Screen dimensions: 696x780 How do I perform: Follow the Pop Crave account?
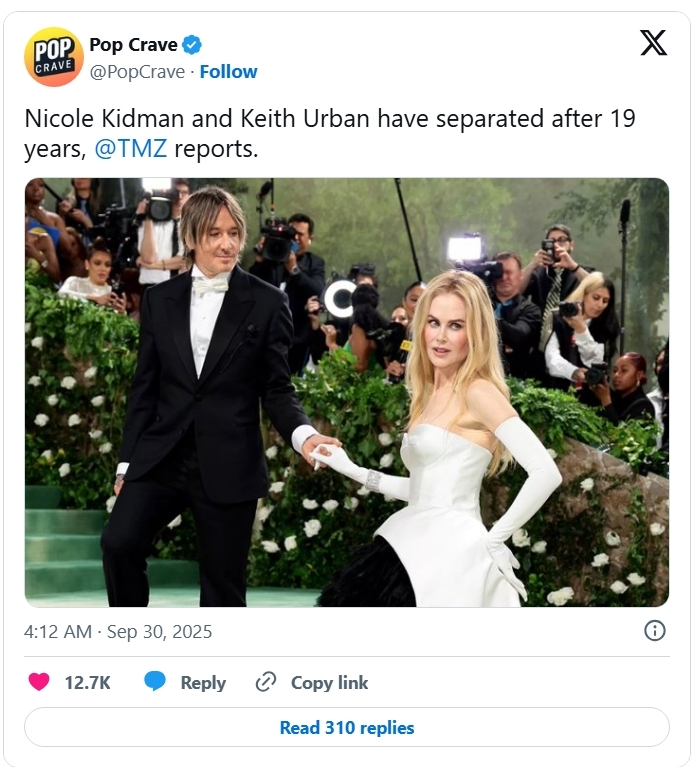[x=228, y=72]
